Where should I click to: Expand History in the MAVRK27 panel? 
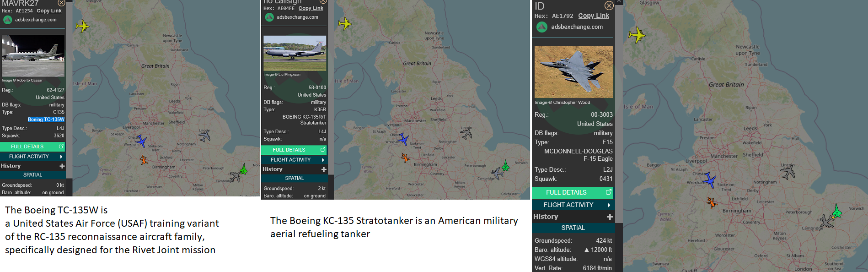point(62,166)
